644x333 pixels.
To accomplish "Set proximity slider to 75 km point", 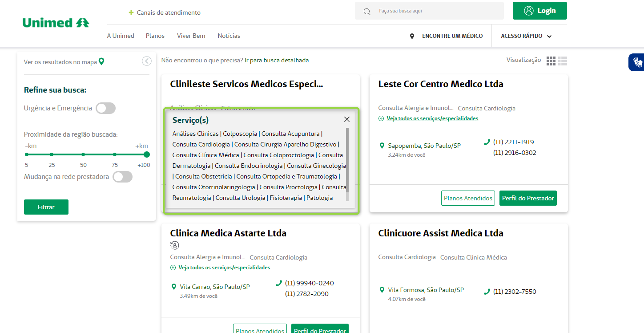I will (x=115, y=154).
